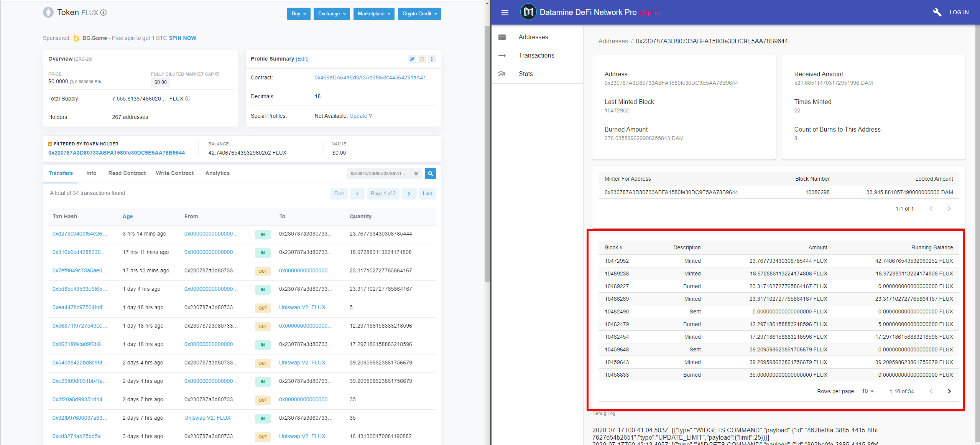980x445 pixels.
Task: Select block 10472952 row in balance table
Action: tap(778, 261)
